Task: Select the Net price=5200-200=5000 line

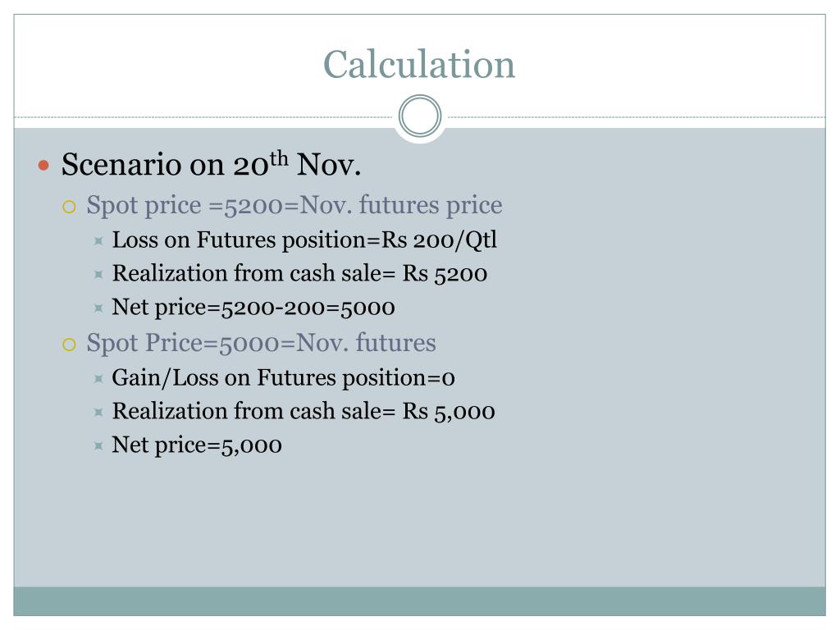Action: (253, 308)
